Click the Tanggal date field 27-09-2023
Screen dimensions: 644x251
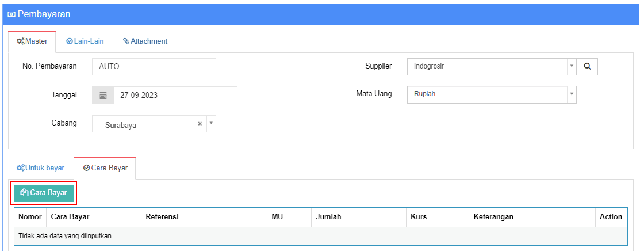[175, 96]
